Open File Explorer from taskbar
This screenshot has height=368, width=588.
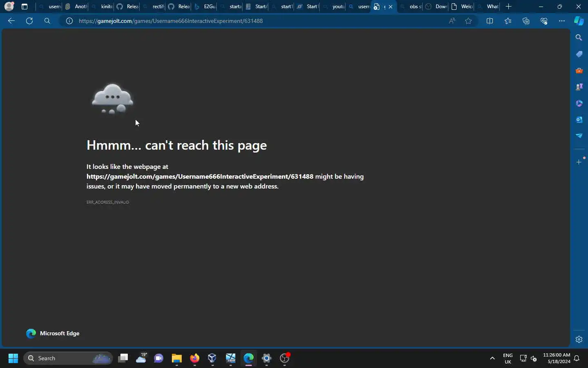click(176, 358)
